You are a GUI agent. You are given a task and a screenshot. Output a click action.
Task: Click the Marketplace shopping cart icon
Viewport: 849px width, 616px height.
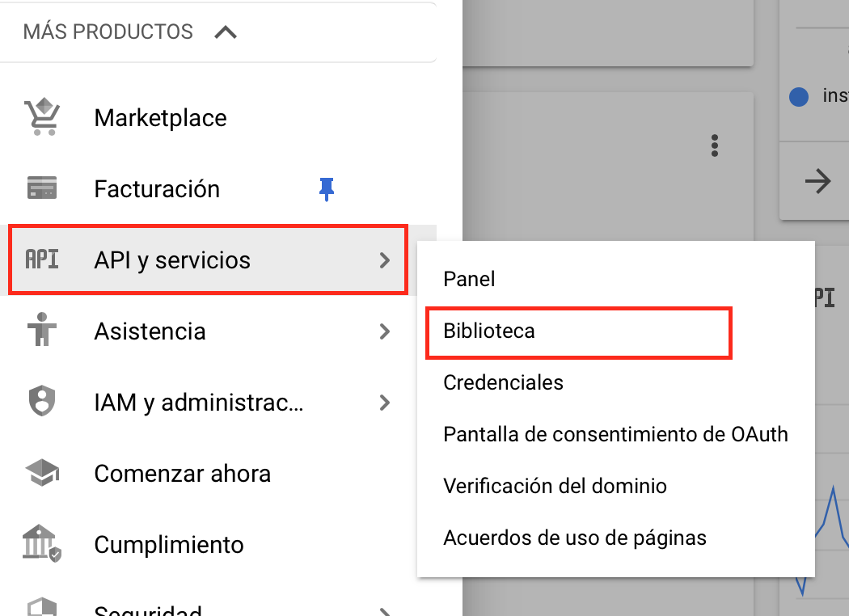click(42, 116)
